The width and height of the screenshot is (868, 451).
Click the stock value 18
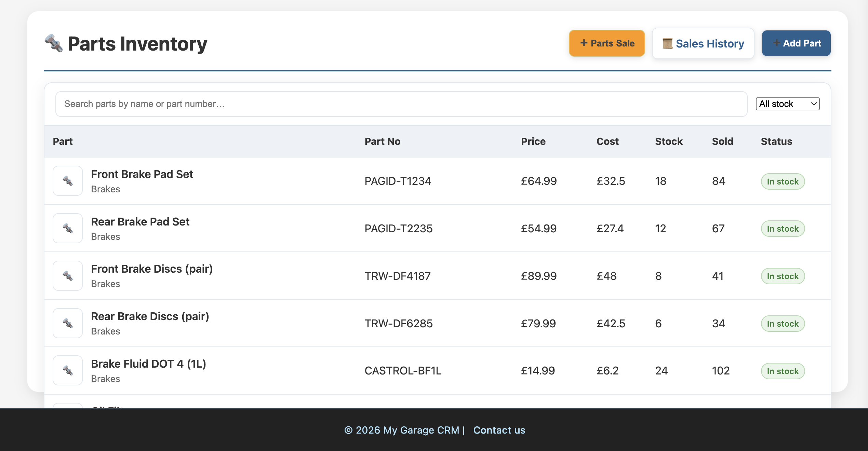660,181
